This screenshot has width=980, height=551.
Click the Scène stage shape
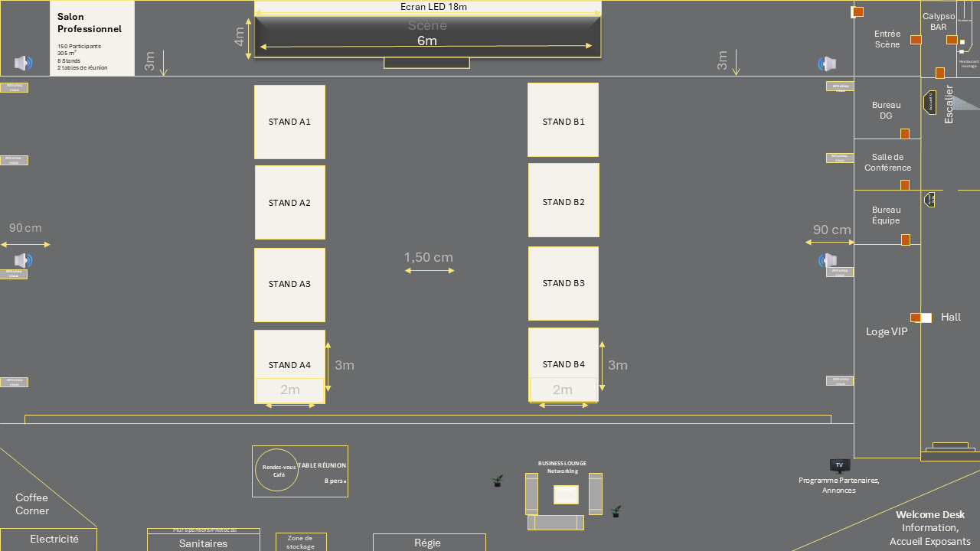tap(427, 37)
